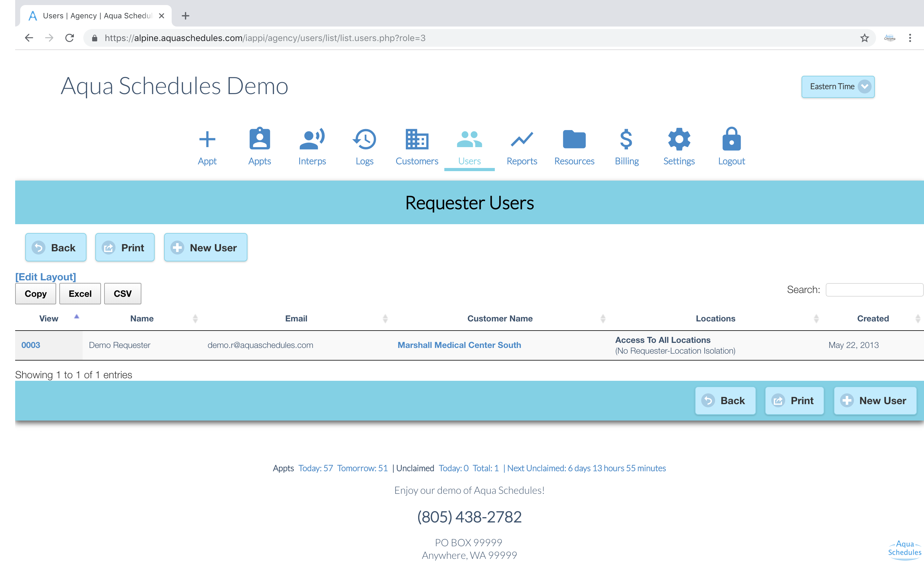Open the Edit Layout link
This screenshot has width=924, height=586.
pos(45,277)
